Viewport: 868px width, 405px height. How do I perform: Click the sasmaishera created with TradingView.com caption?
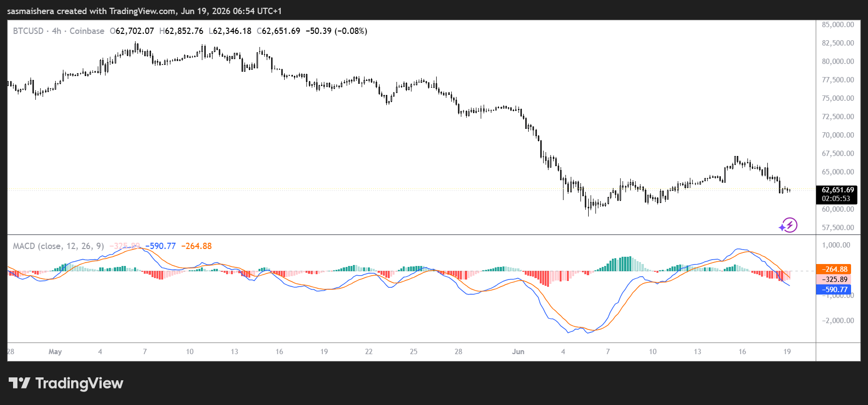144,11
